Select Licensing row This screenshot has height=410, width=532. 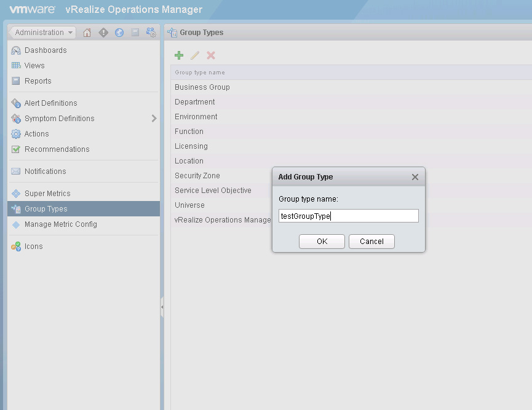click(x=351, y=146)
